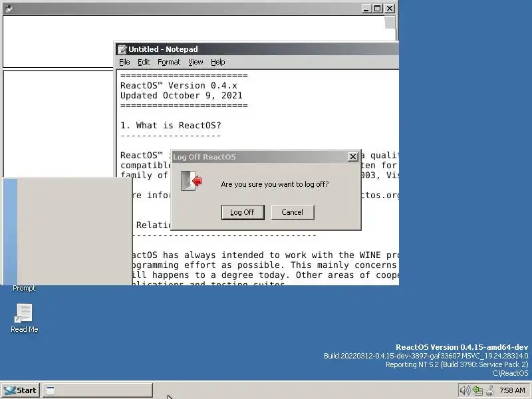Image resolution: width=532 pixels, height=399 pixels.
Task: Click the log off door icon
Action: tap(191, 181)
